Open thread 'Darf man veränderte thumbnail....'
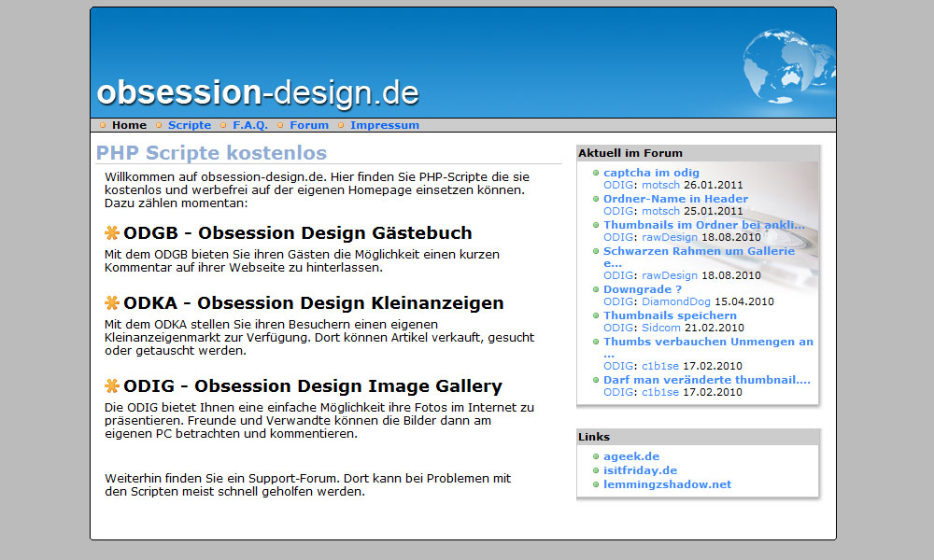The height and width of the screenshot is (560, 934). coord(707,380)
